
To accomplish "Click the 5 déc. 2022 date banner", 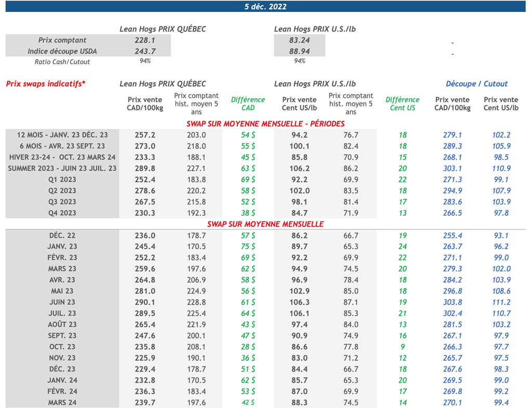I will (x=265, y=7).
